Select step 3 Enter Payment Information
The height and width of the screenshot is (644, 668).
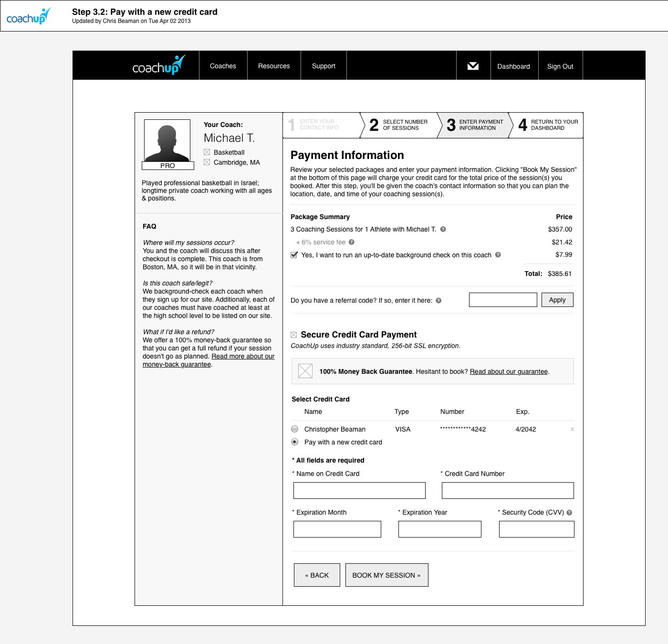tap(475, 125)
